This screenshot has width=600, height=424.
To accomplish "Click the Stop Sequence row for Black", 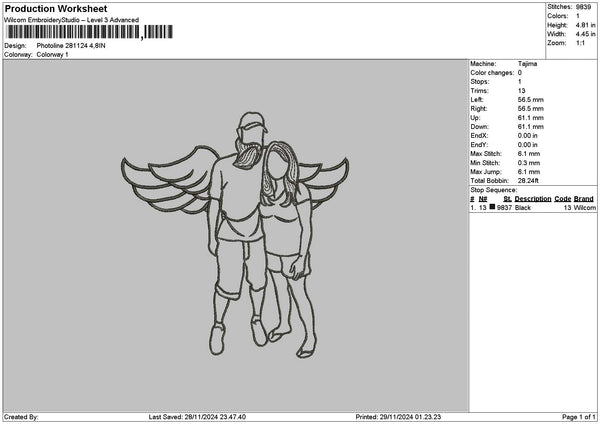I will [x=533, y=207].
